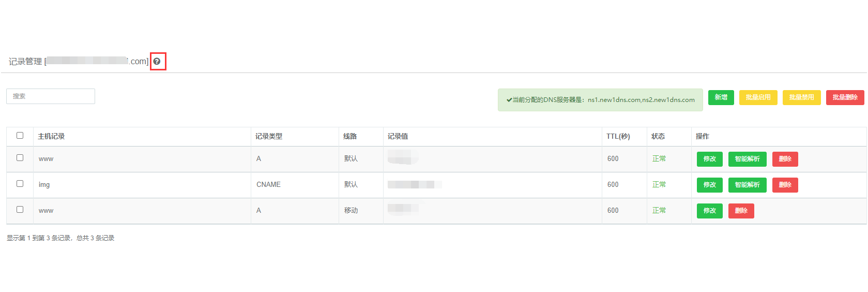Viewport: 868px width, 292px height.
Task: Delete the 移动 line www record
Action: click(x=741, y=211)
